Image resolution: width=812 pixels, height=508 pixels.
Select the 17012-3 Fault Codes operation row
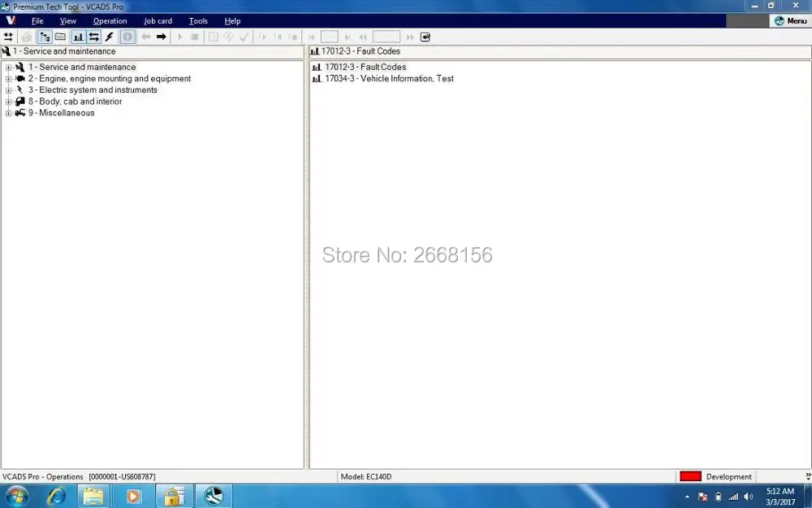pyautogui.click(x=365, y=67)
